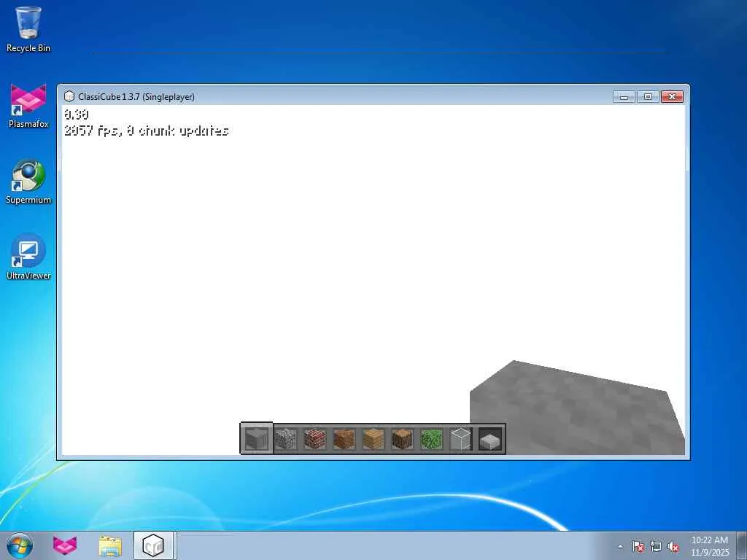The image size is (747, 560).
Task: Select the slab block in hotbar
Action: [490, 439]
